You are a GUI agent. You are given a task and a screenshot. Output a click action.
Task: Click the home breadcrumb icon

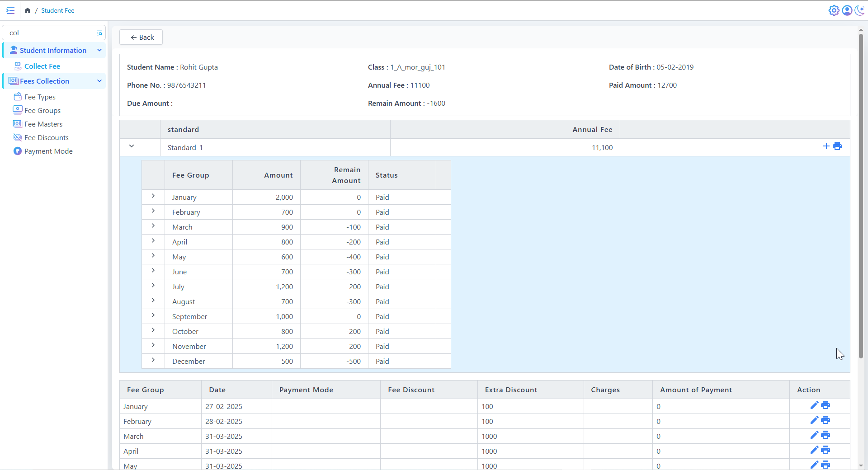coord(28,10)
